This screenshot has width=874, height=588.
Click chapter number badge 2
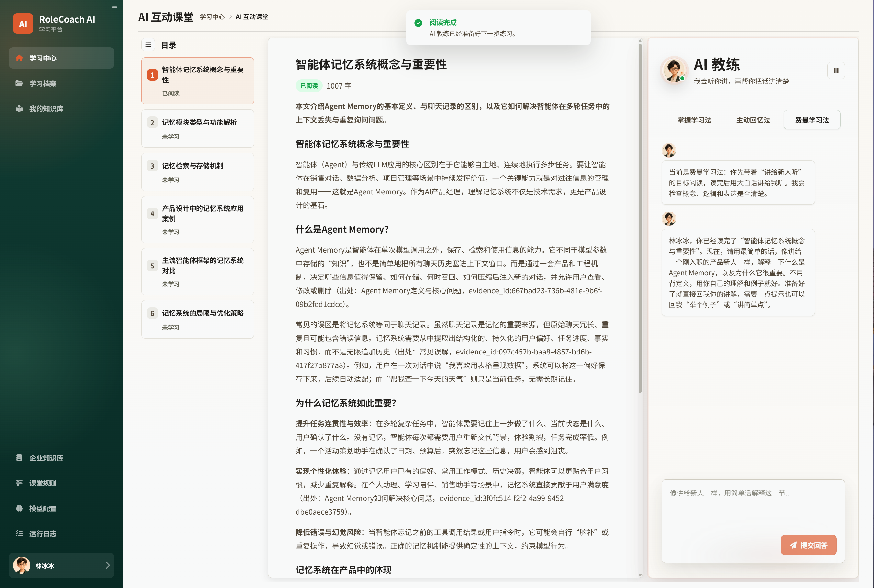[152, 123]
